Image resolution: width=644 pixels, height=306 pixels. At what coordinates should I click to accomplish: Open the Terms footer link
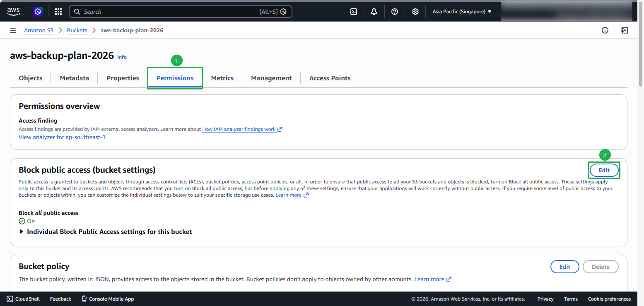(571, 299)
